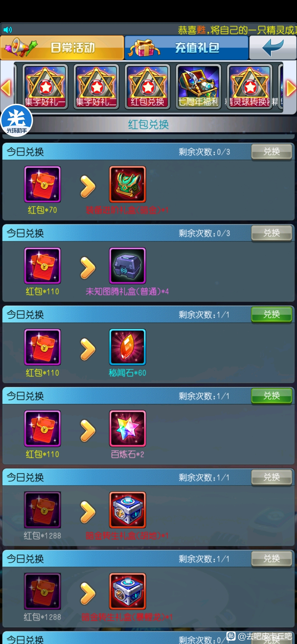
Task: Tap the orange 秘闻石 gem icon
Action: tap(128, 347)
